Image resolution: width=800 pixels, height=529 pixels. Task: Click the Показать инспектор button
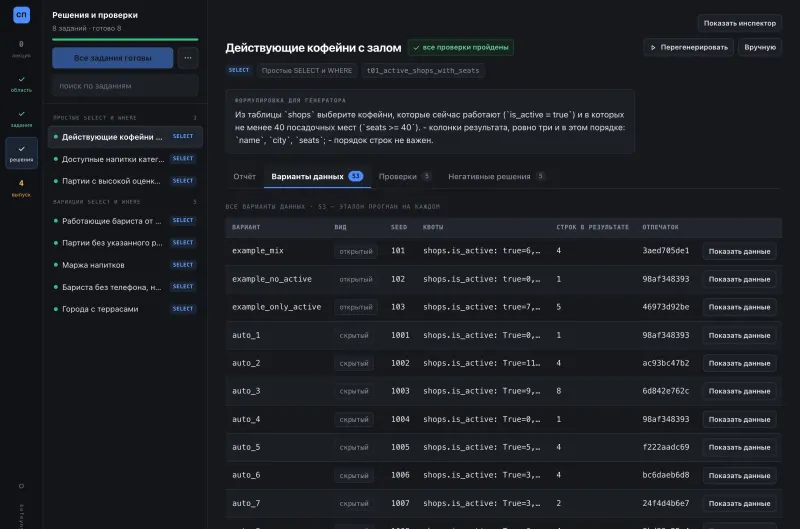point(739,23)
